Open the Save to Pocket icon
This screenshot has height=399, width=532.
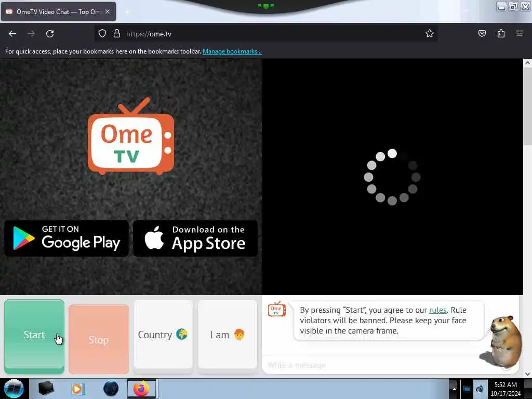click(x=482, y=33)
